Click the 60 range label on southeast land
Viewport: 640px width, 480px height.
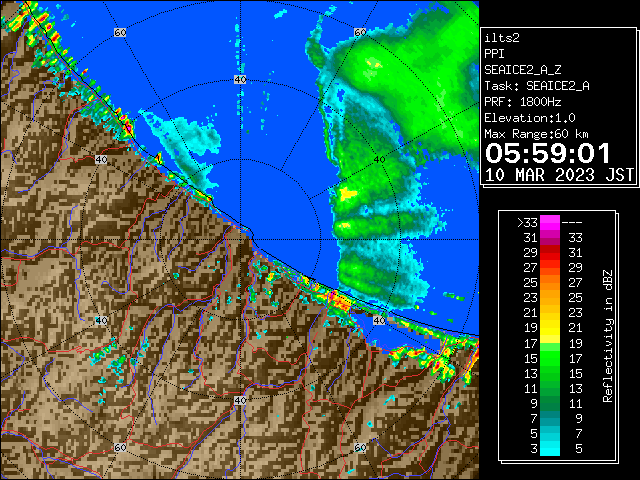360,447
